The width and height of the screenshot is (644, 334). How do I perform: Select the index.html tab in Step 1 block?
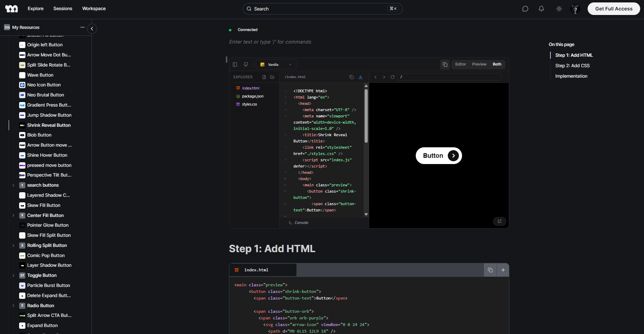point(263,270)
